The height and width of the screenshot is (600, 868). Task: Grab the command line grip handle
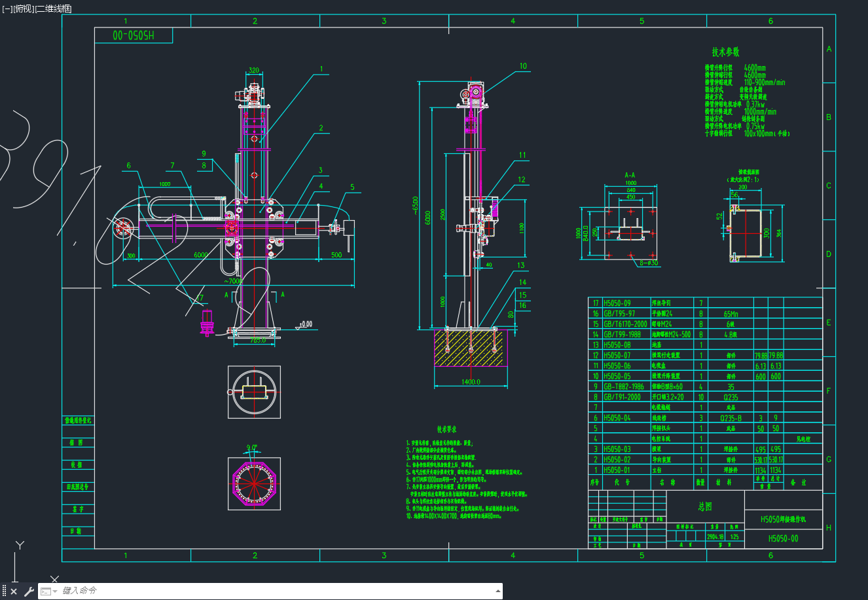tap(4, 591)
